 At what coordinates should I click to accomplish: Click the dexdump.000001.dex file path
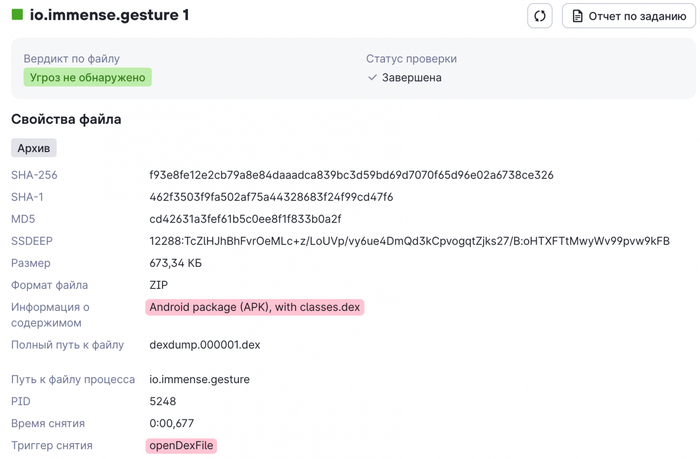pos(204,345)
